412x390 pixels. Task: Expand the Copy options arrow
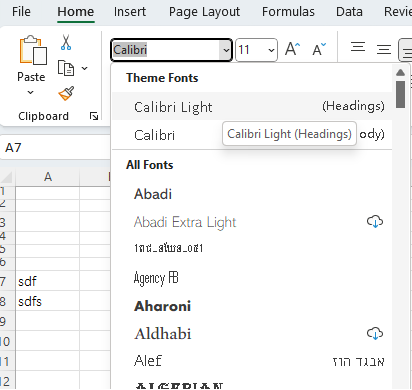pyautogui.click(x=85, y=68)
